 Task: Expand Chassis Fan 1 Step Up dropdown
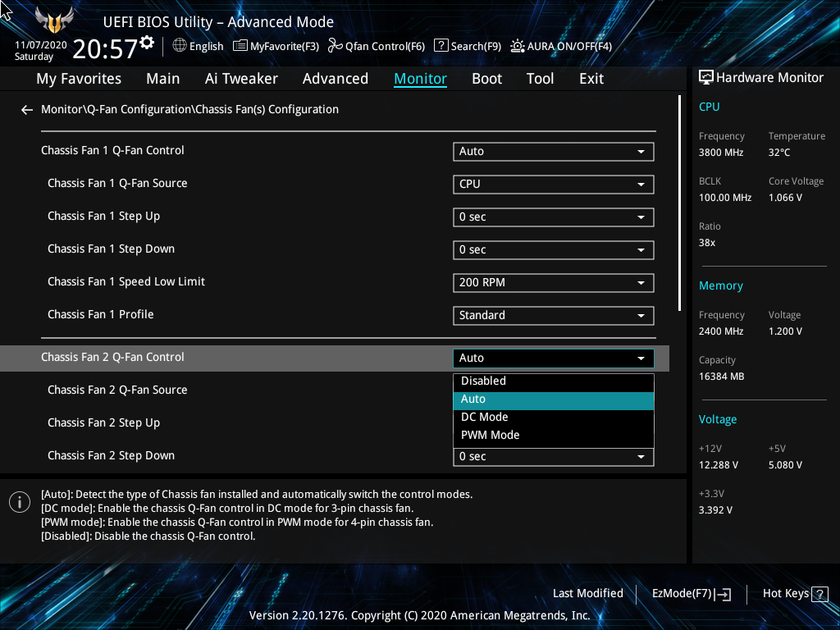pyautogui.click(x=554, y=217)
